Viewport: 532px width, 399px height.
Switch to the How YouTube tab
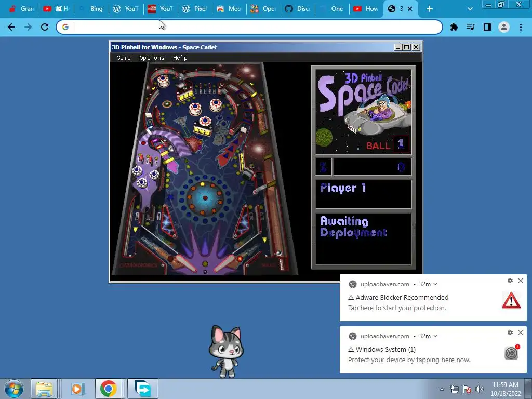(366, 9)
